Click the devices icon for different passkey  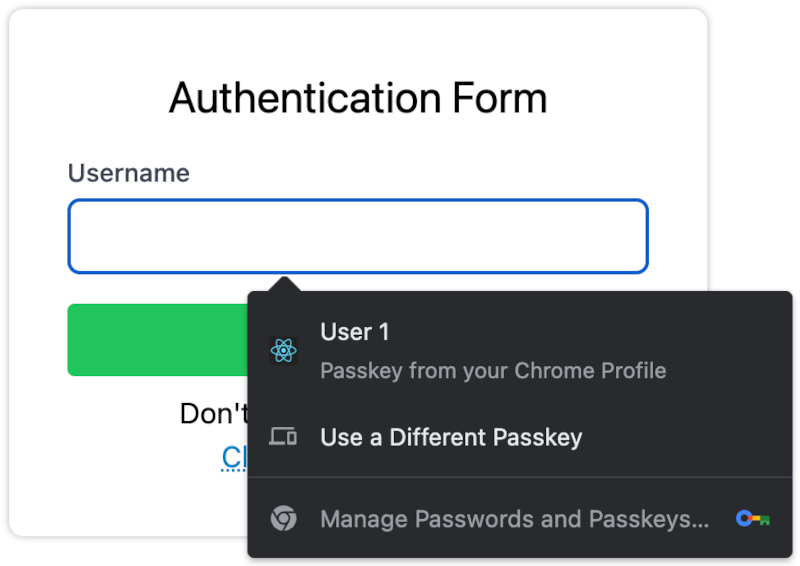[x=283, y=437]
